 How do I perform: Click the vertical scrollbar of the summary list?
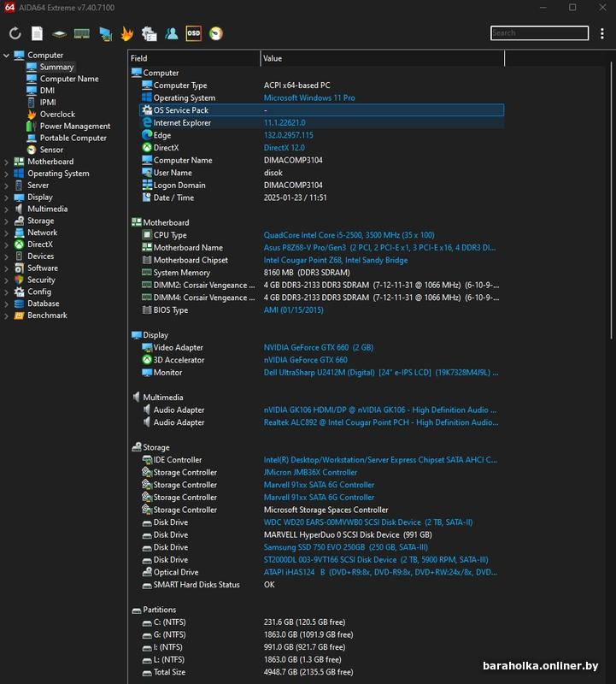(x=611, y=201)
